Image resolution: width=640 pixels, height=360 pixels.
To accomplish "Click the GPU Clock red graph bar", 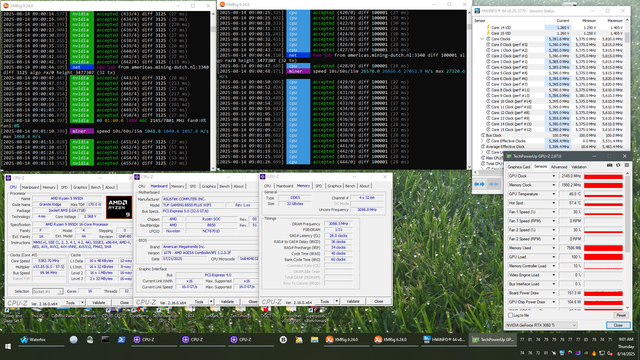I will point(603,176).
